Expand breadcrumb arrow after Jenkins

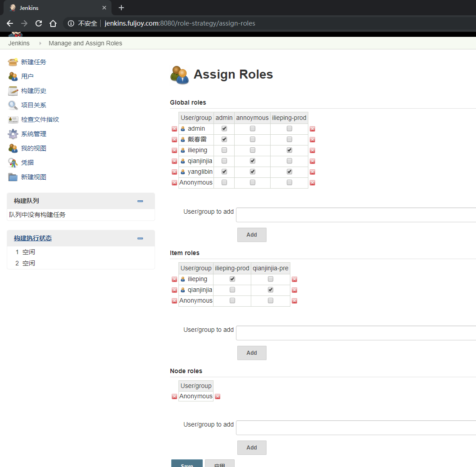[x=40, y=44]
